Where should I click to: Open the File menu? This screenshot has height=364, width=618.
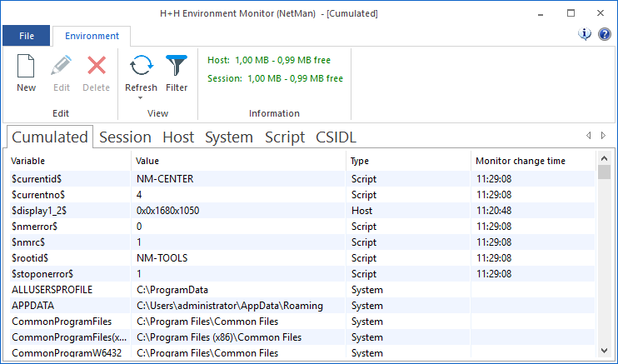point(27,36)
